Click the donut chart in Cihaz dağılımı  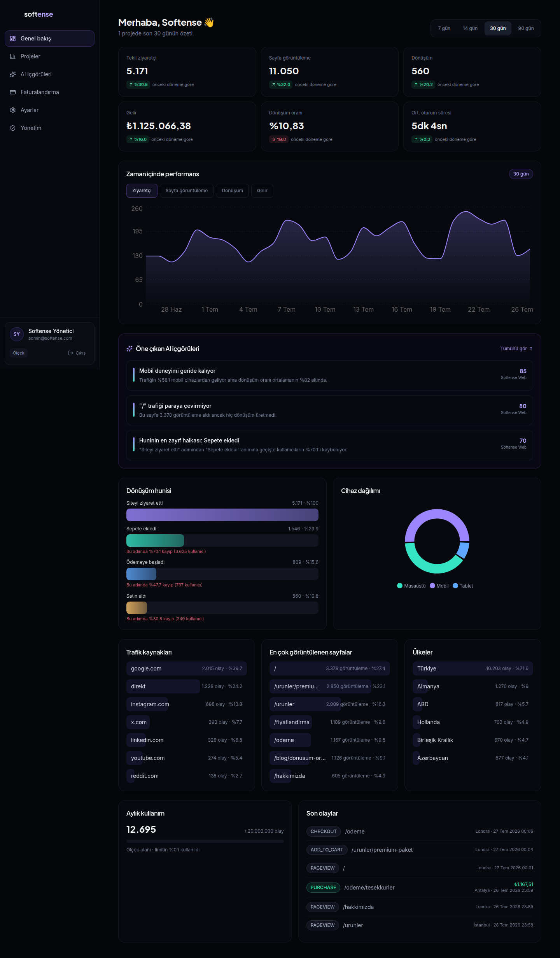(437, 541)
